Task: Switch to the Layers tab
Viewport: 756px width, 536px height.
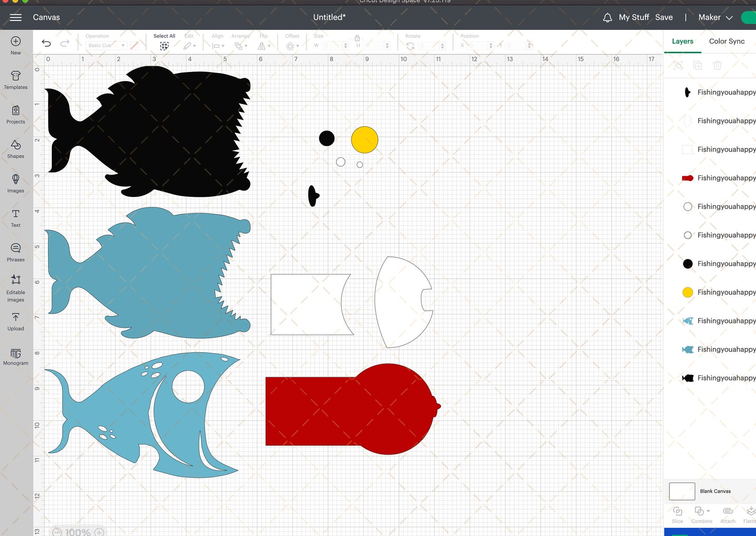Action: point(682,41)
